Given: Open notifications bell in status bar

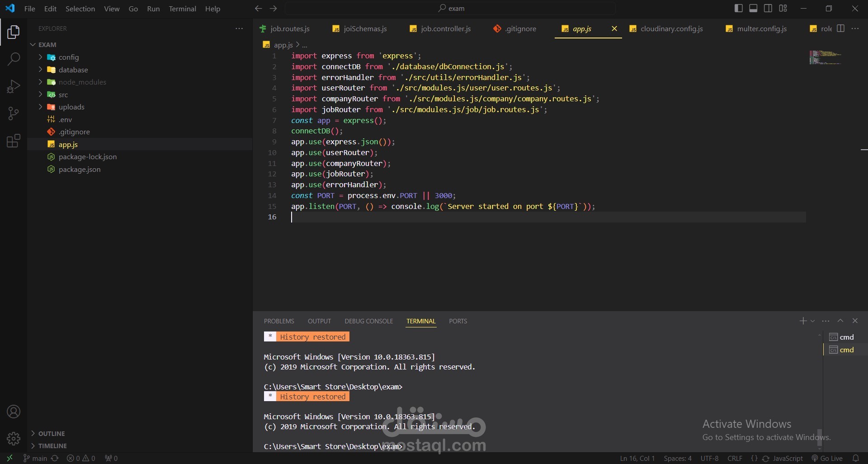Looking at the screenshot, I should click(855, 458).
